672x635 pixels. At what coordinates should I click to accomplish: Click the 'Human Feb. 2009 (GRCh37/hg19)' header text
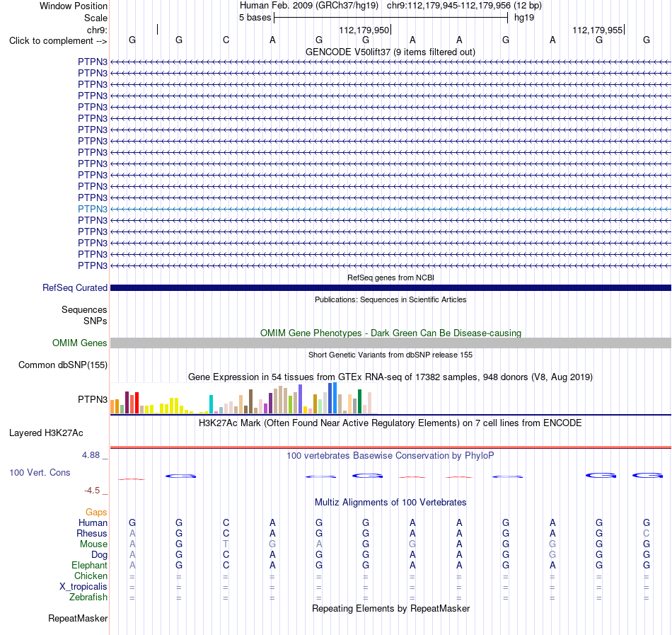[x=309, y=6]
